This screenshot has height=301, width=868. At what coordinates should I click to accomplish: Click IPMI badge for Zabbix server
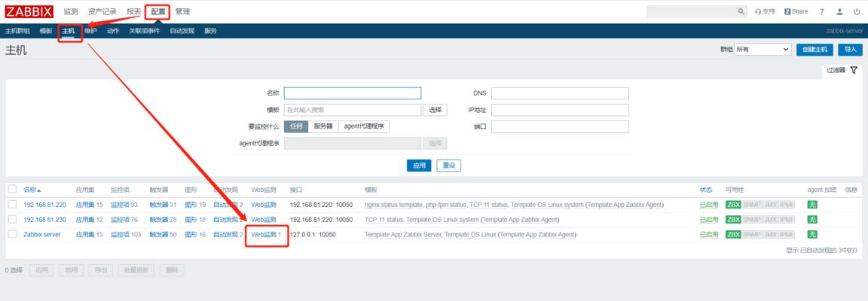click(x=786, y=235)
